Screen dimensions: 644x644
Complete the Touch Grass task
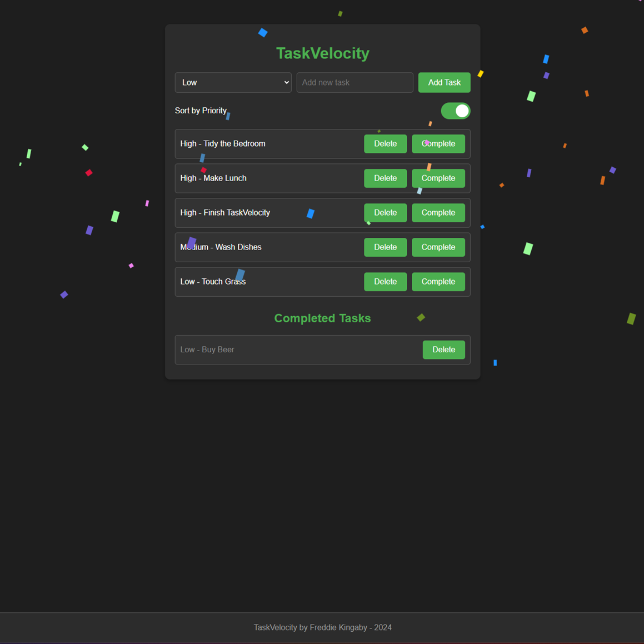pos(438,282)
